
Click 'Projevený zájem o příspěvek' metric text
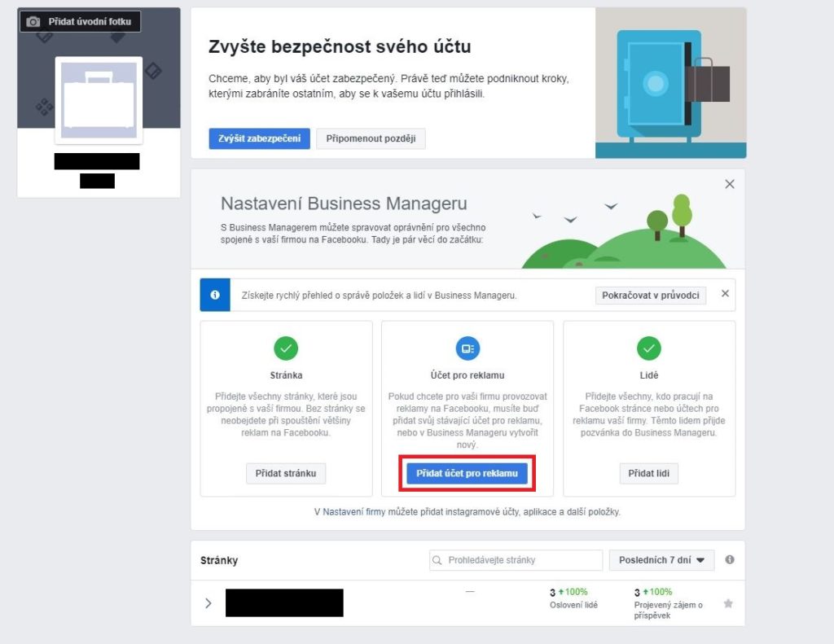tap(668, 610)
